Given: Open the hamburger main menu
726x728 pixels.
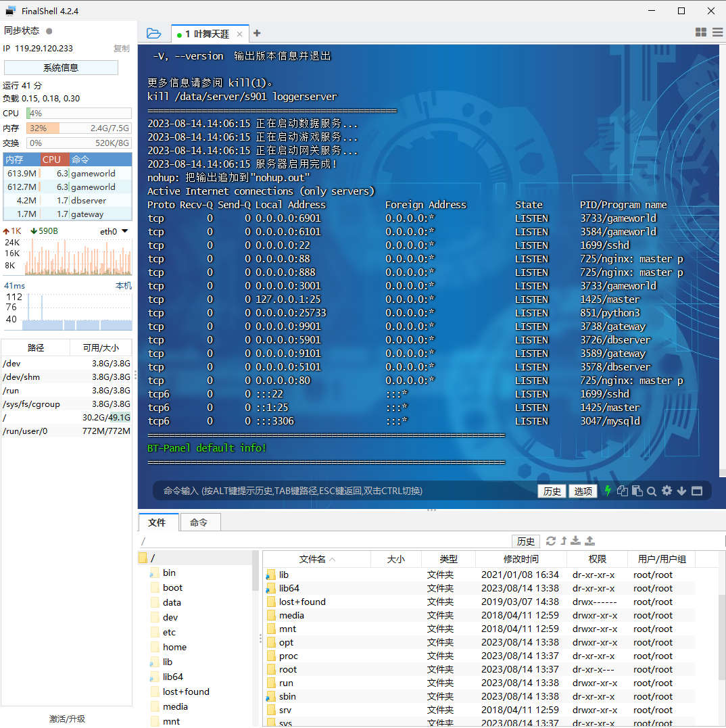Looking at the screenshot, I should coord(718,32).
